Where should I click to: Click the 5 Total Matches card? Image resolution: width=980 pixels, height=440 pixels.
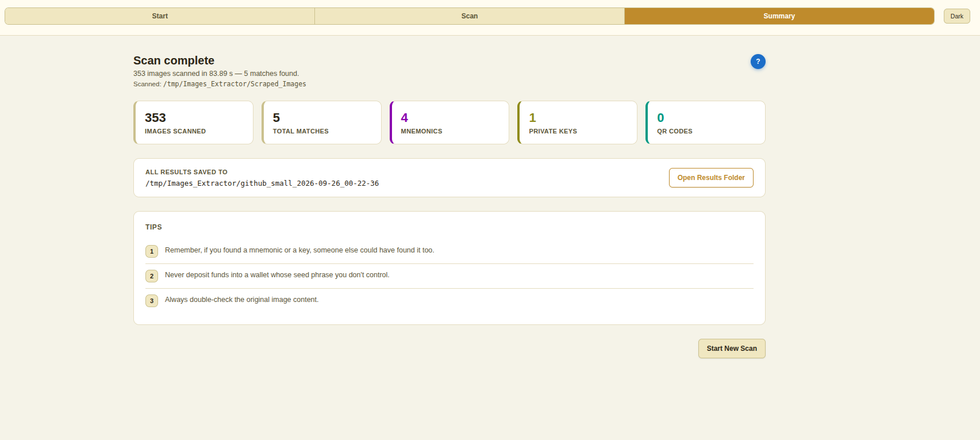(x=321, y=123)
